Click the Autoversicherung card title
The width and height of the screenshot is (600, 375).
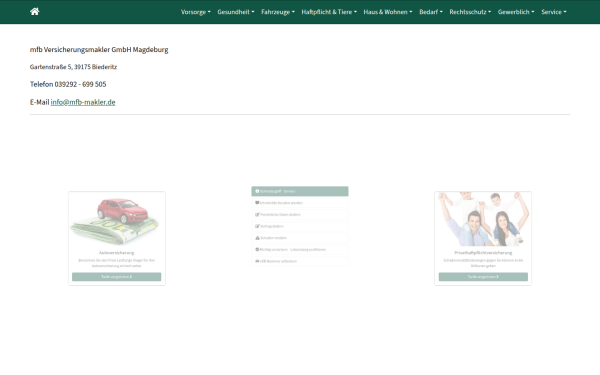pos(117,253)
